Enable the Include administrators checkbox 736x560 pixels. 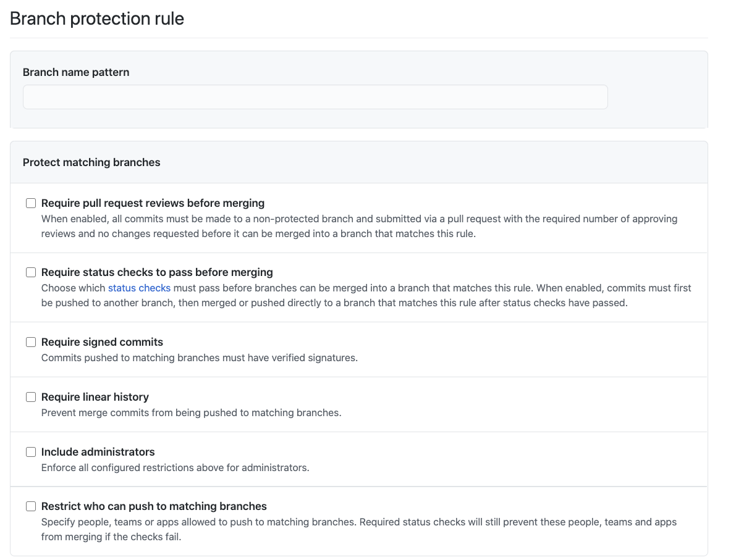click(x=31, y=452)
